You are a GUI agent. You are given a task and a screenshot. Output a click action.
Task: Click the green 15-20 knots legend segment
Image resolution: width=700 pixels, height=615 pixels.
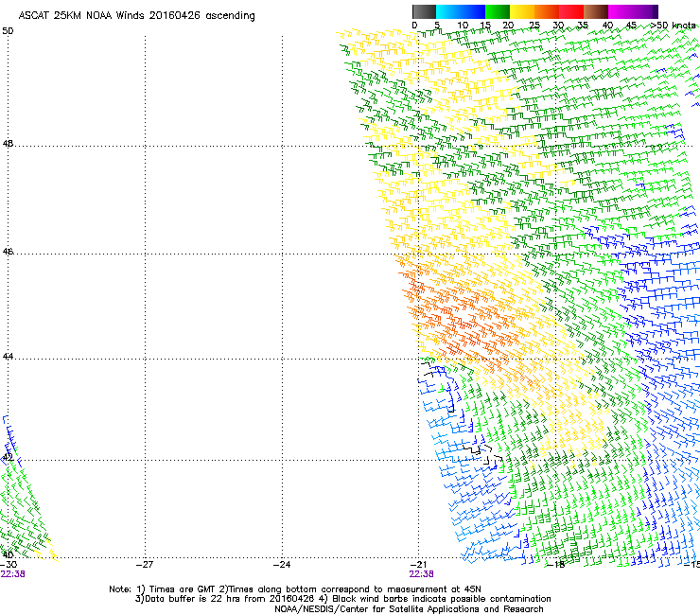click(x=498, y=11)
